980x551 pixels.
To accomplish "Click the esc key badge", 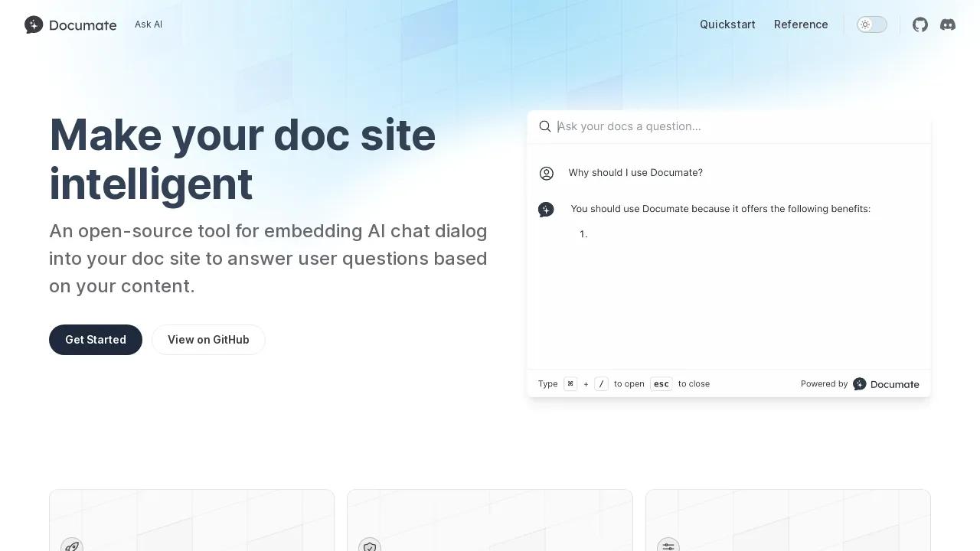I will (661, 384).
